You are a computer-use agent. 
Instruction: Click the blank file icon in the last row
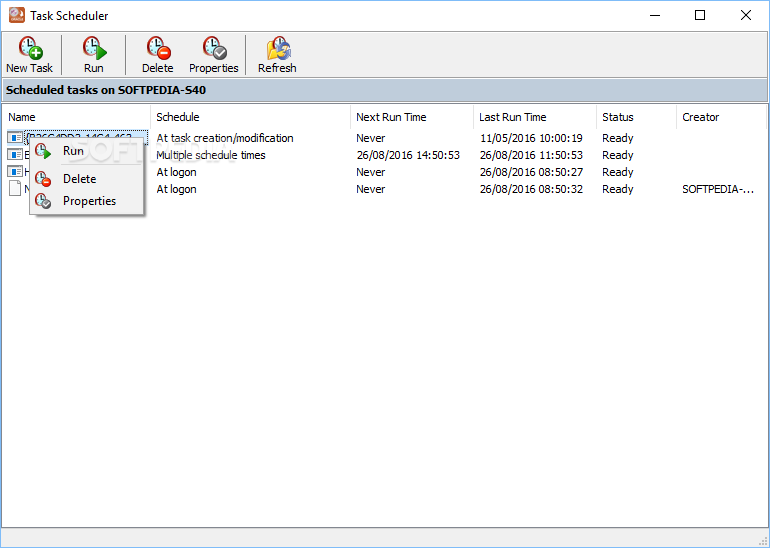click(15, 189)
